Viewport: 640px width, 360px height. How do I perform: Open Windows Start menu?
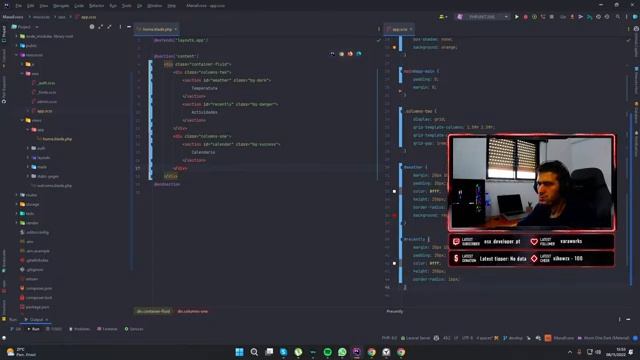point(239,352)
